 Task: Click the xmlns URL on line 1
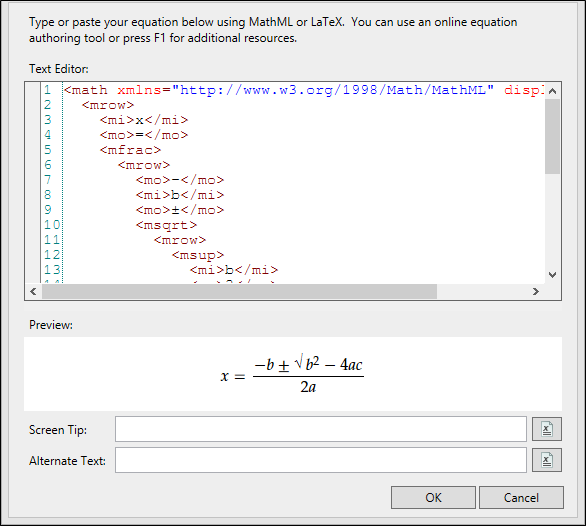click(x=333, y=90)
